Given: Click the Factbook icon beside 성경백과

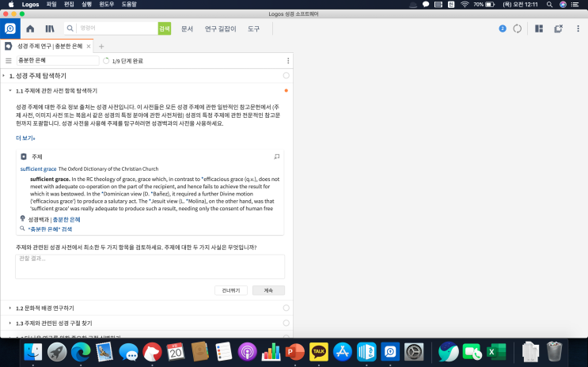Looking at the screenshot, I should tap(22, 219).
